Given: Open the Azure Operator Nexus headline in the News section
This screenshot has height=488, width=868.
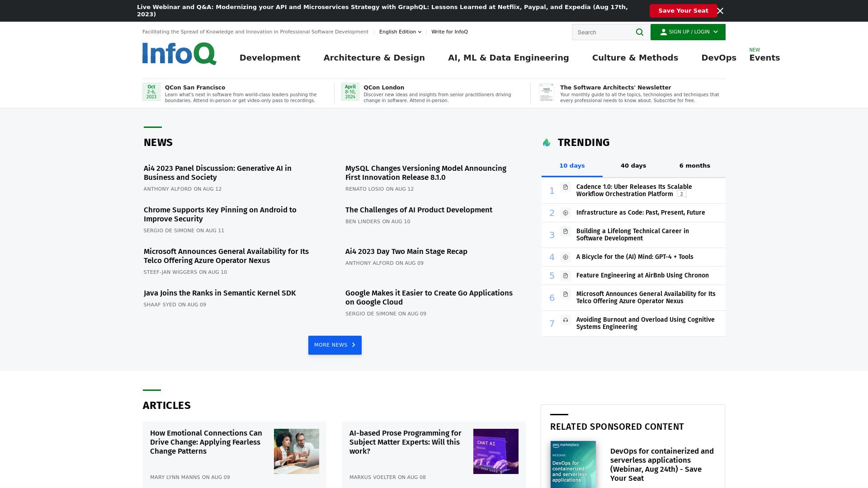Looking at the screenshot, I should pos(226,256).
